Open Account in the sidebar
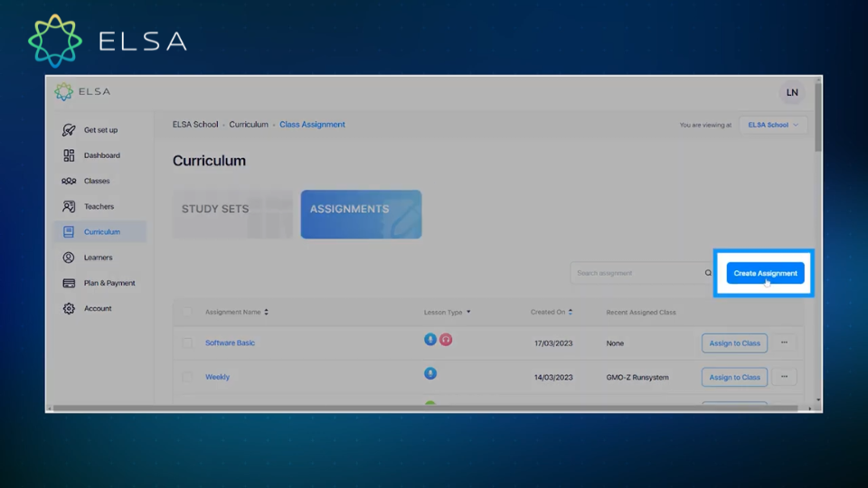This screenshot has width=868, height=488. tap(100, 308)
